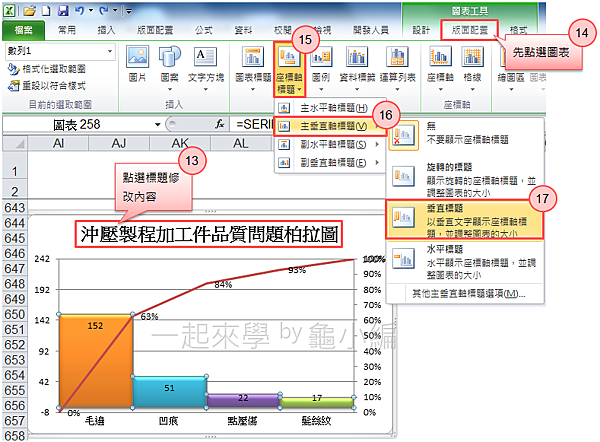Open the chart tools 版面配置 Layout tab

(x=470, y=30)
